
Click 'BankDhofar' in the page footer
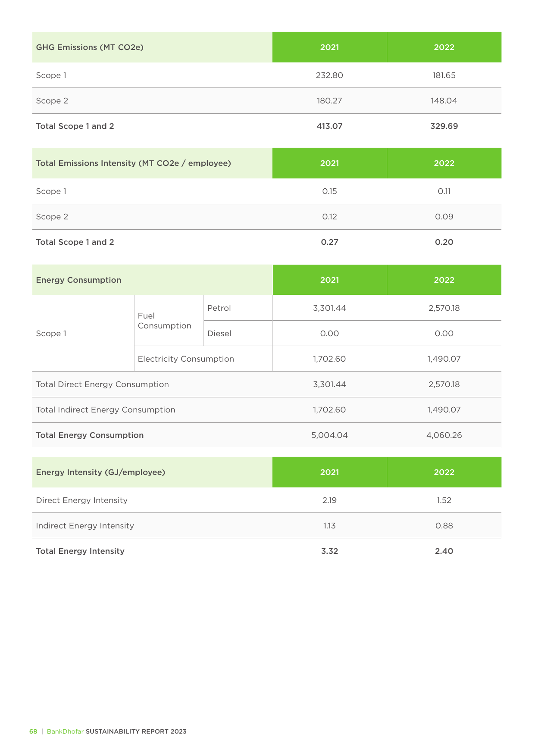(x=65, y=731)
